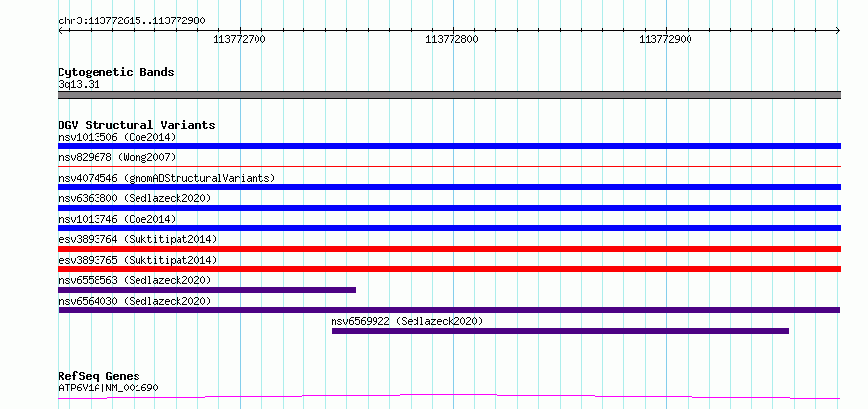Click the nsv1013506 (Coe2014) label
Image resolution: width=868 pixels, height=409 pixels.
point(117,137)
